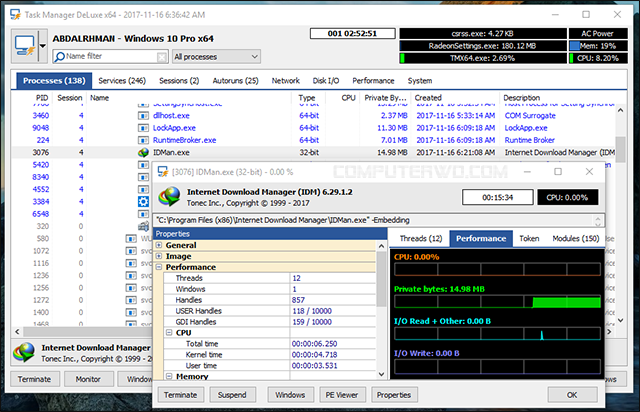Click the TMX64.exe: 2.69% indicator
Image resolution: width=640 pixels, height=412 pixels.
click(x=483, y=58)
